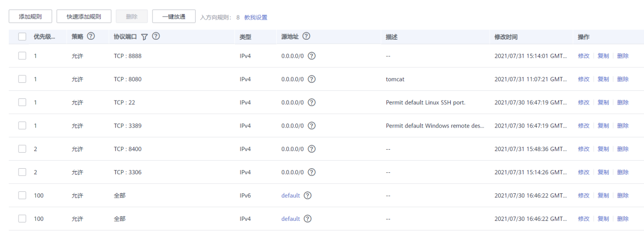644x238 pixels.
Task: Click help icon beside source address in TCP:3306 row
Action: [x=311, y=172]
